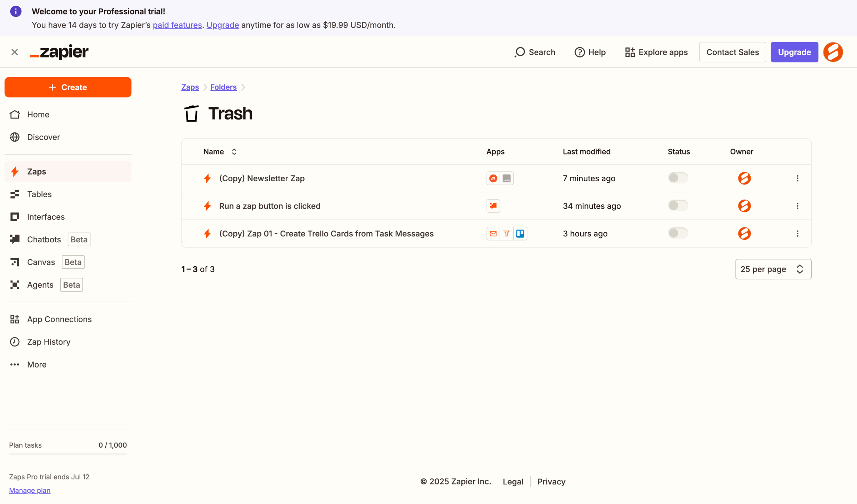Click the Trello app icon in Trello Cards row
The height and width of the screenshot is (504, 857).
(x=520, y=234)
